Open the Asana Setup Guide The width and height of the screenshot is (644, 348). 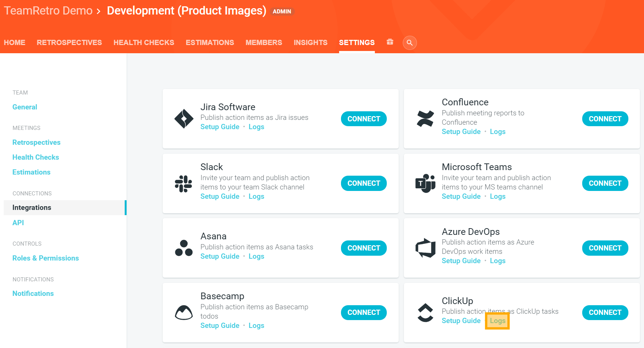(x=220, y=256)
